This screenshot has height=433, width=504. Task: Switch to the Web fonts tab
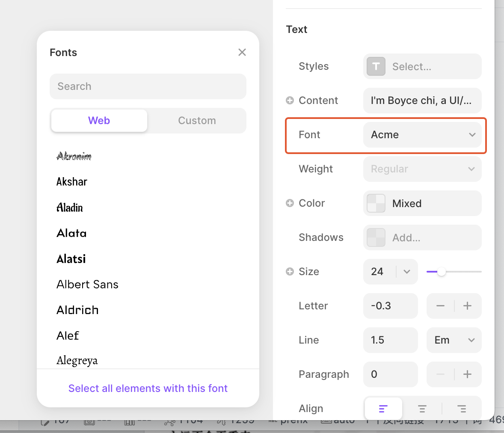pyautogui.click(x=99, y=121)
